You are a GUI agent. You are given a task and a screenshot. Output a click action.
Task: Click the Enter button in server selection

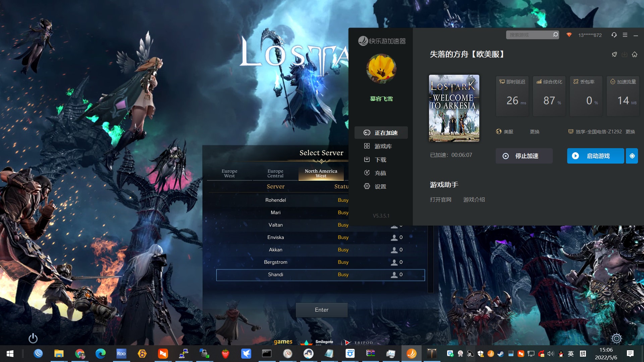coord(322,310)
